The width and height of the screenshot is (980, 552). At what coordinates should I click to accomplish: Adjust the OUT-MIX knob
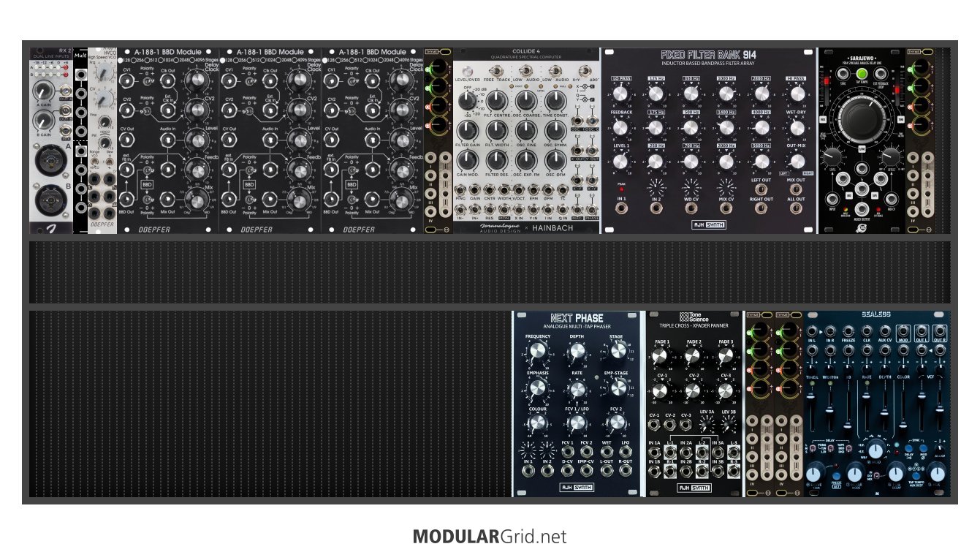point(797,160)
